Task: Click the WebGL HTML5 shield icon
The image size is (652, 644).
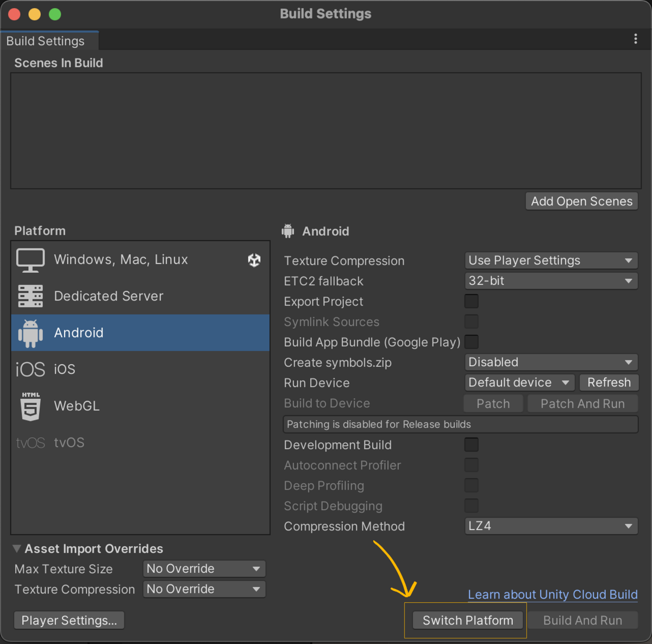Action: click(x=30, y=406)
